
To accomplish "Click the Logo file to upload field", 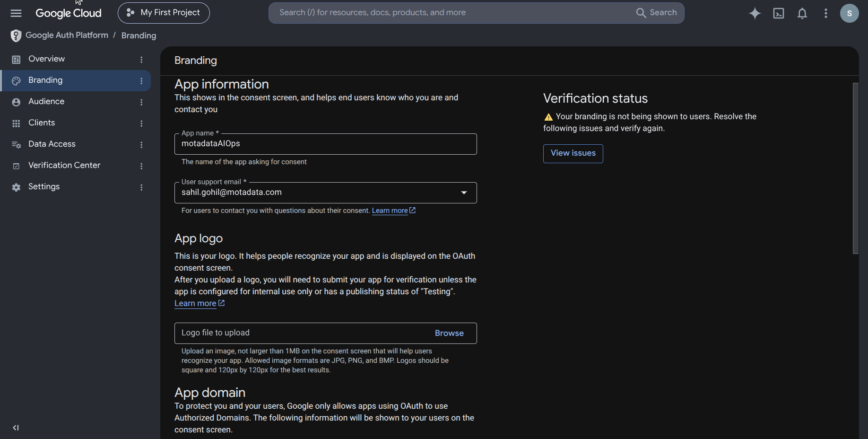I will [x=325, y=333].
